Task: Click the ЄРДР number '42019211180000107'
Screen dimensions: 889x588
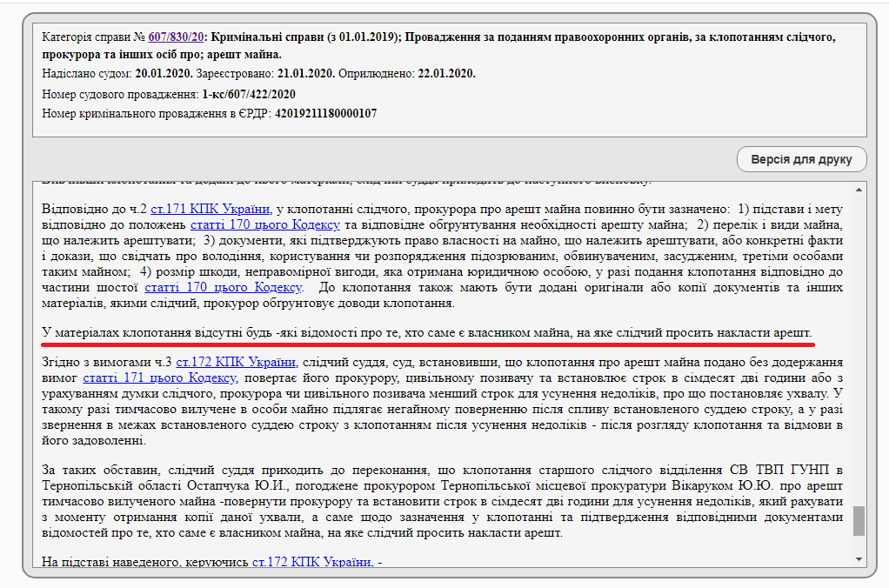Action: [x=326, y=113]
